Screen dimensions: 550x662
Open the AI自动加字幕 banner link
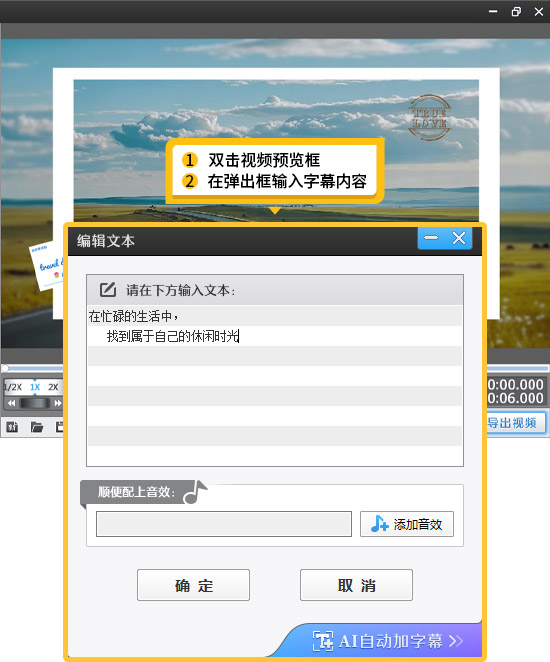tap(387, 641)
